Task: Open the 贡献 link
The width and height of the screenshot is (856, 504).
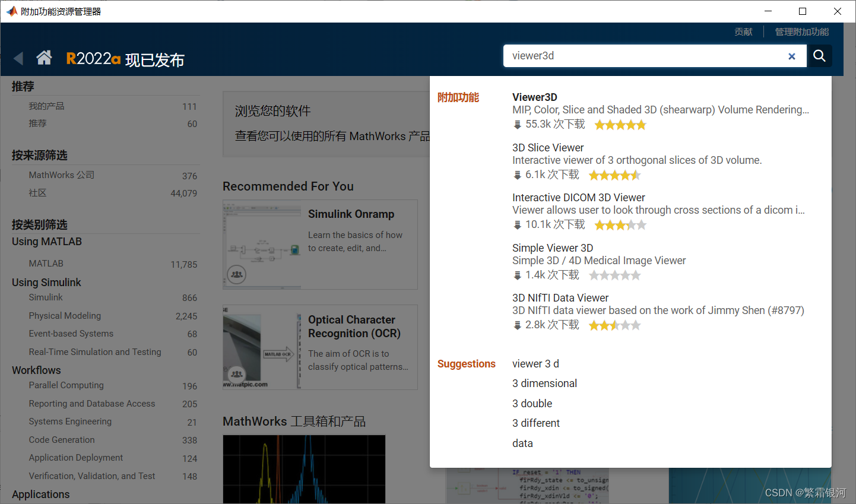Action: point(743,32)
